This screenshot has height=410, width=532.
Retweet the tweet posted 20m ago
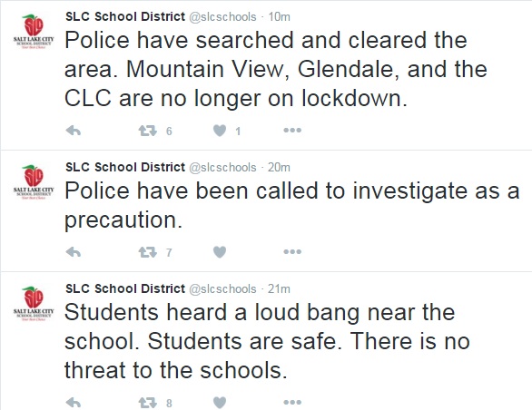pyautogui.click(x=148, y=252)
